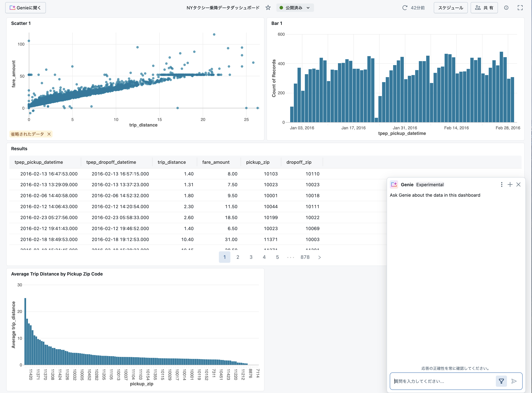Open Genie panel kebab menu
Image resolution: width=532 pixels, height=393 pixels.
tap(501, 185)
